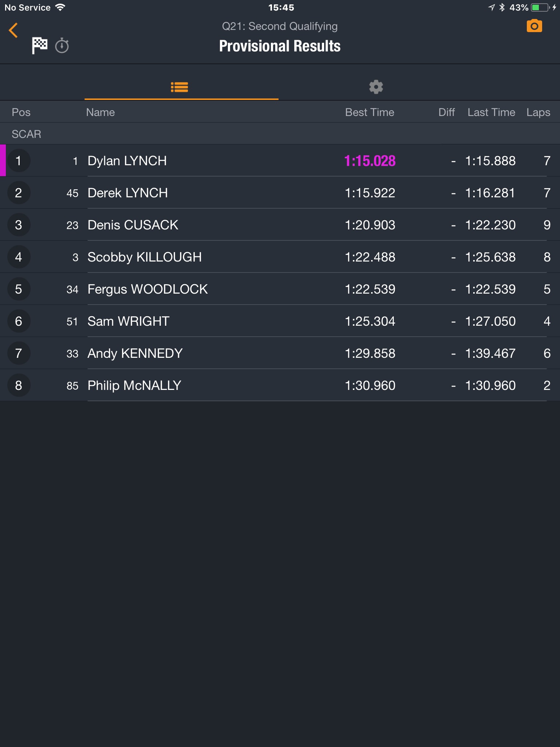Open the settings gear tab

(x=376, y=87)
